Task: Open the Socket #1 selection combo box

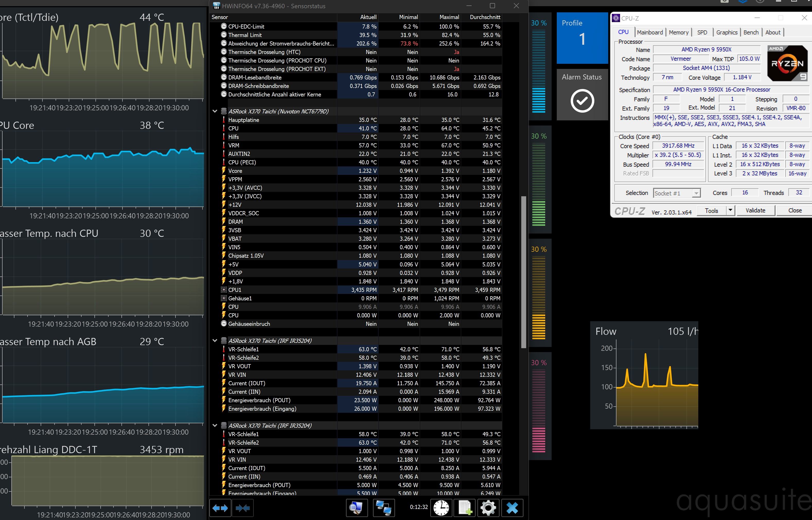Action: 677,193
